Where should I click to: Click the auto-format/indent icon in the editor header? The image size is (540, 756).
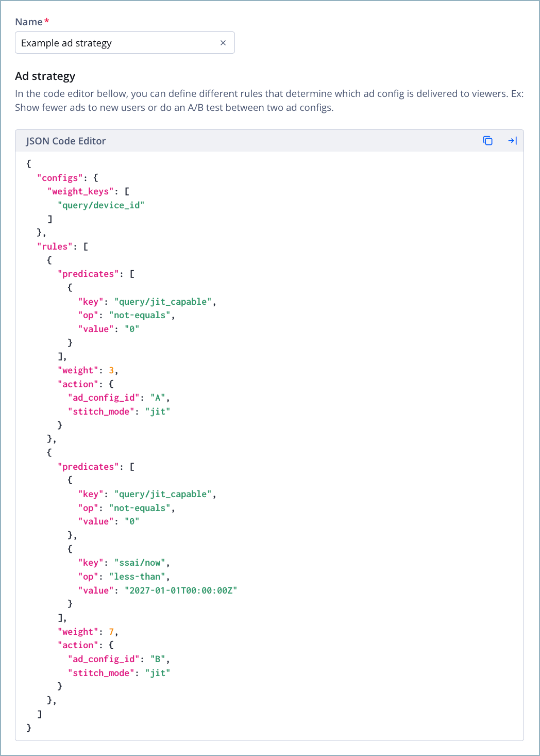pos(513,140)
